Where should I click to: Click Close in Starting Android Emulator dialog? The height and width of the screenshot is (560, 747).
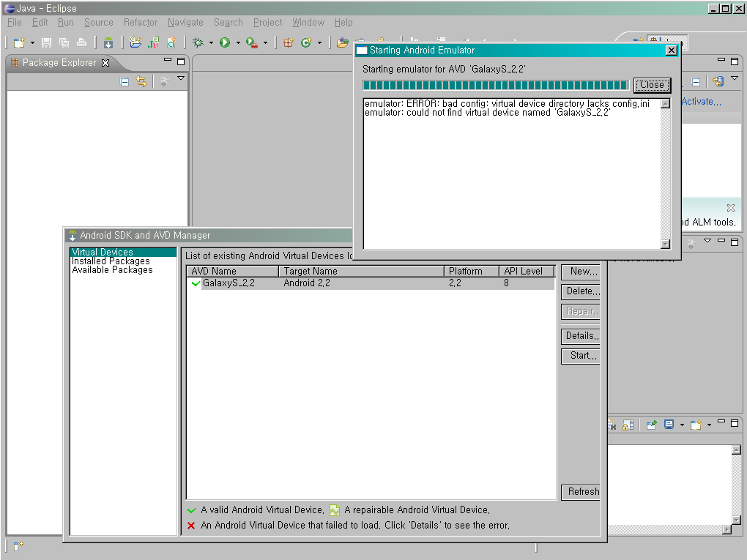[x=653, y=85]
